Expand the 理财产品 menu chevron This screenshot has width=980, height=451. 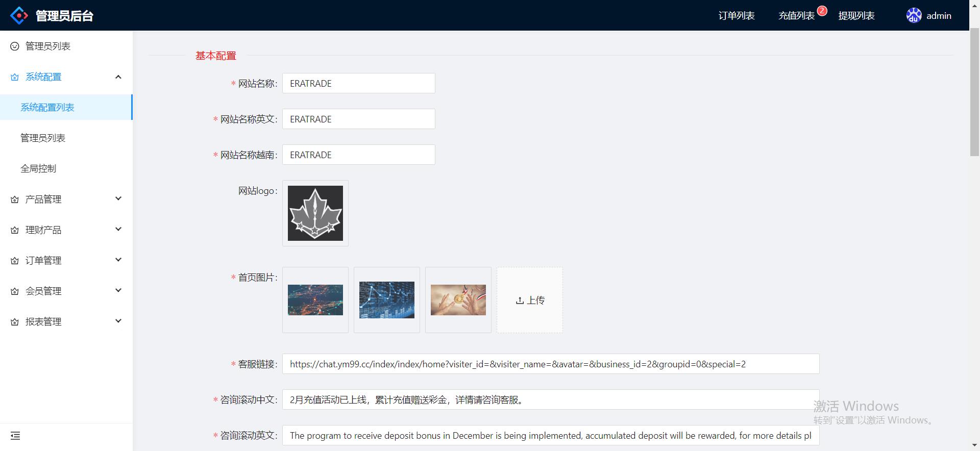tap(118, 229)
